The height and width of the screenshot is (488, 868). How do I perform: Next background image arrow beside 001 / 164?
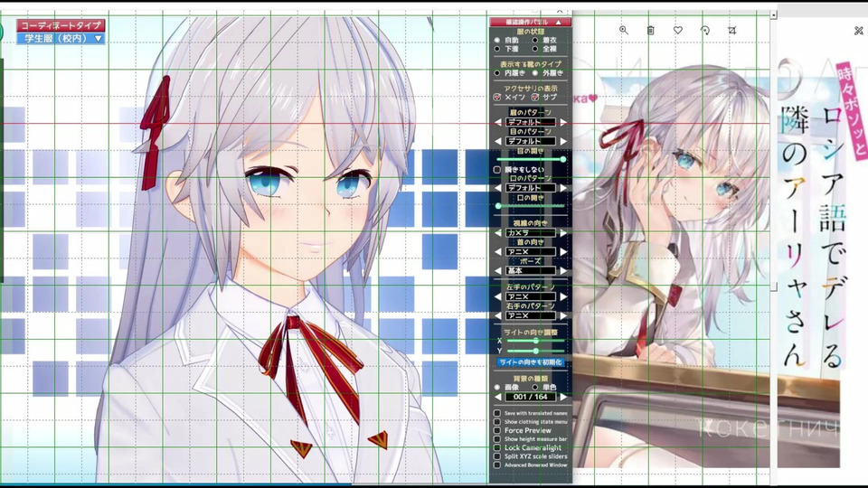point(563,398)
